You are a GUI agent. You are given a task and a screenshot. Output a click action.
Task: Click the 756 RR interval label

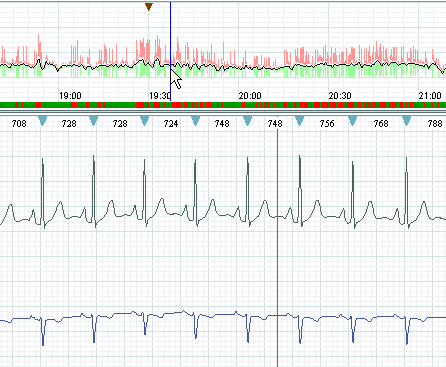coord(327,124)
